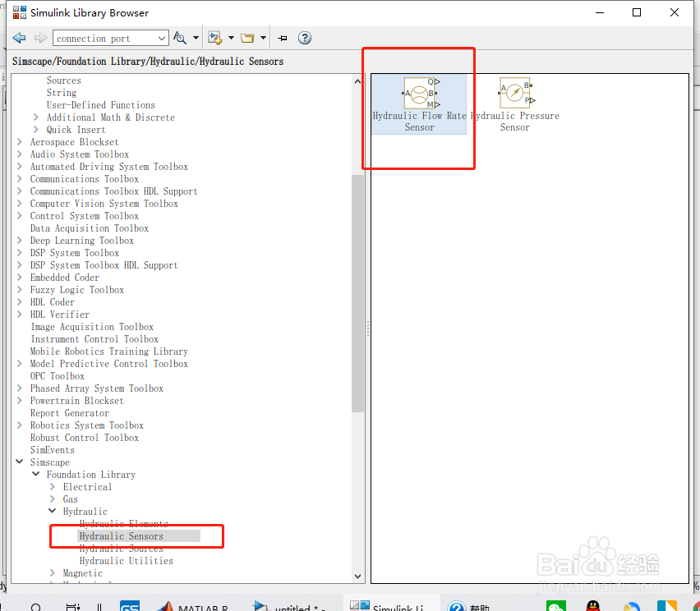Select the Hydraulic Flow Rate Sensor block
The height and width of the screenshot is (611, 700).
click(x=419, y=104)
